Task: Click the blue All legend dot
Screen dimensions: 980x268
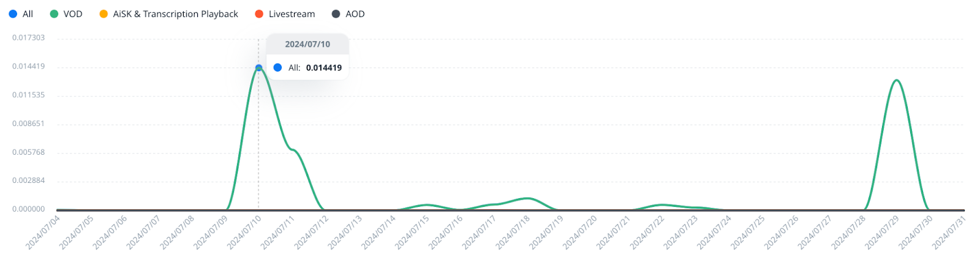Action: (x=13, y=14)
